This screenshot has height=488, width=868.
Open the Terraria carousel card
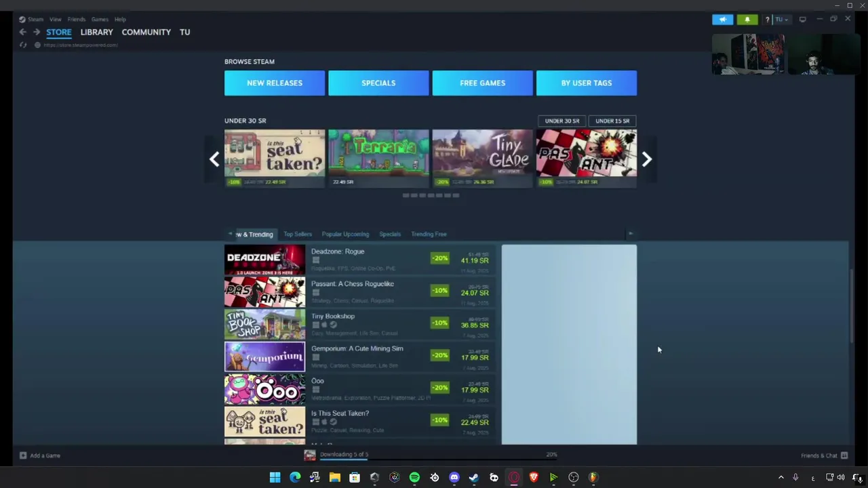(x=378, y=158)
